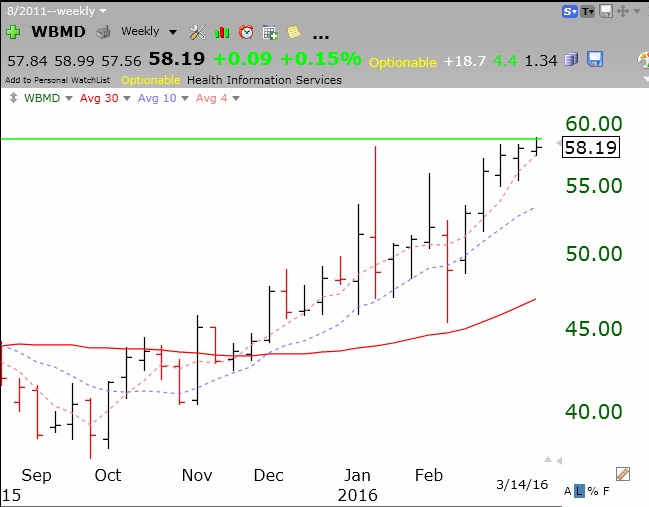649x507 pixels.
Task: Click the blue floppy-disk save icon in price row
Action: click(595, 59)
